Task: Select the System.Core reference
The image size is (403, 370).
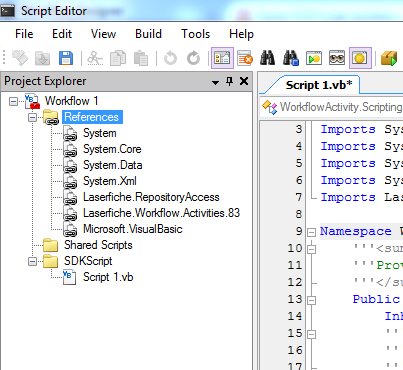Action: point(112,149)
